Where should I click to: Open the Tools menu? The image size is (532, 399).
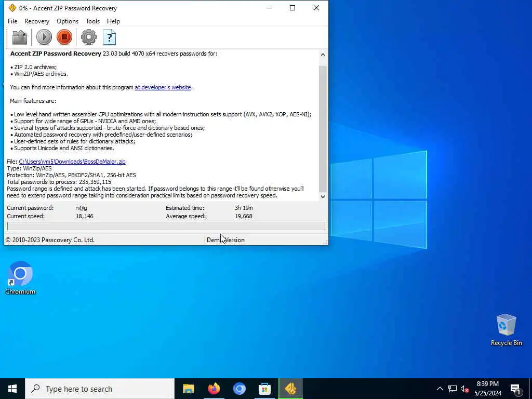click(92, 21)
